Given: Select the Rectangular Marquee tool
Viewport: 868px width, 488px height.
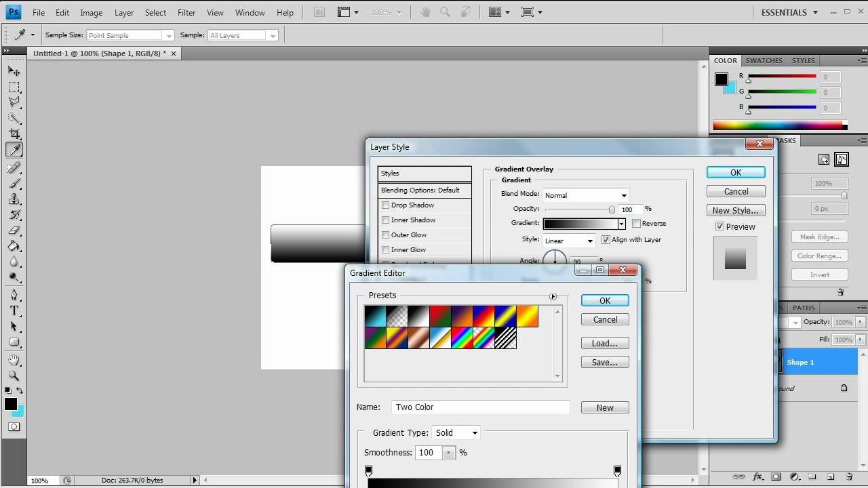Looking at the screenshot, I should [x=14, y=87].
